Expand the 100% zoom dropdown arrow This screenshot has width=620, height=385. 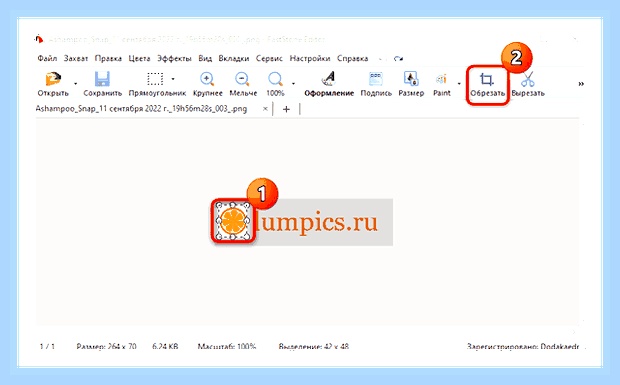point(293,84)
